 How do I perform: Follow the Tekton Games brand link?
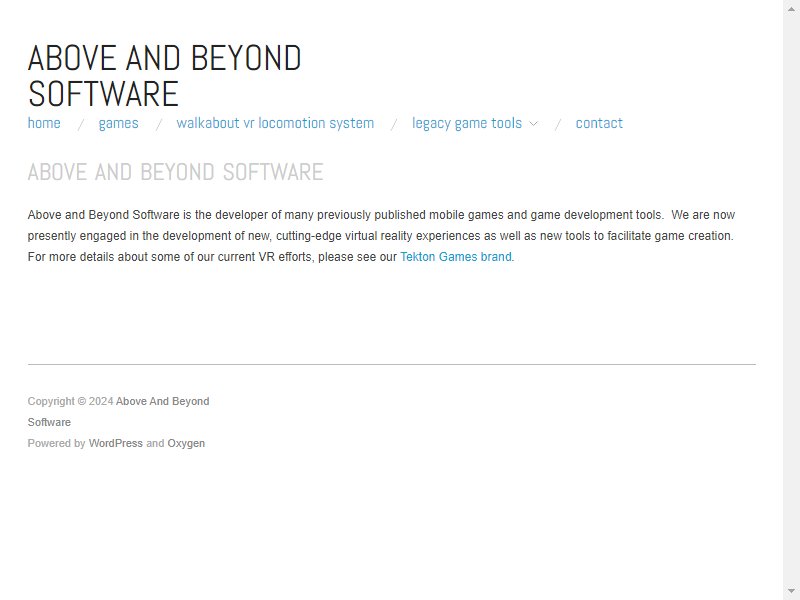[456, 257]
